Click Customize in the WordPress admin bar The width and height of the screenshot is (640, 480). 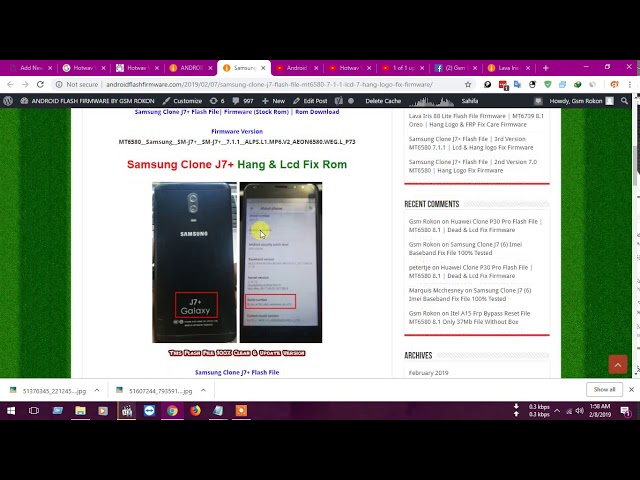point(182,101)
